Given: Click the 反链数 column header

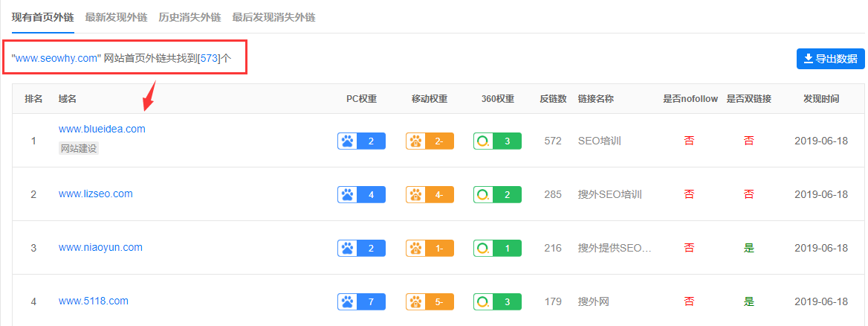Looking at the screenshot, I should pos(553,99).
